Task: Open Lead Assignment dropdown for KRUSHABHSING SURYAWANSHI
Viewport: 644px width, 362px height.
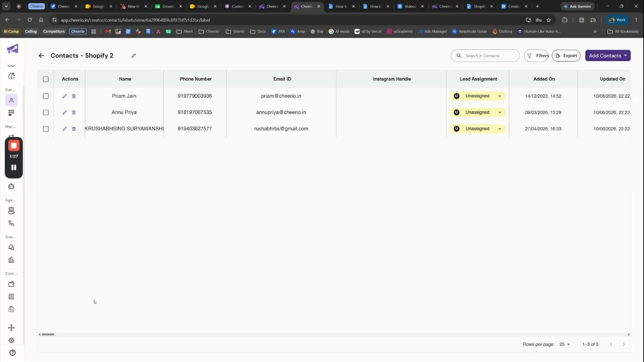Action: 477,129
